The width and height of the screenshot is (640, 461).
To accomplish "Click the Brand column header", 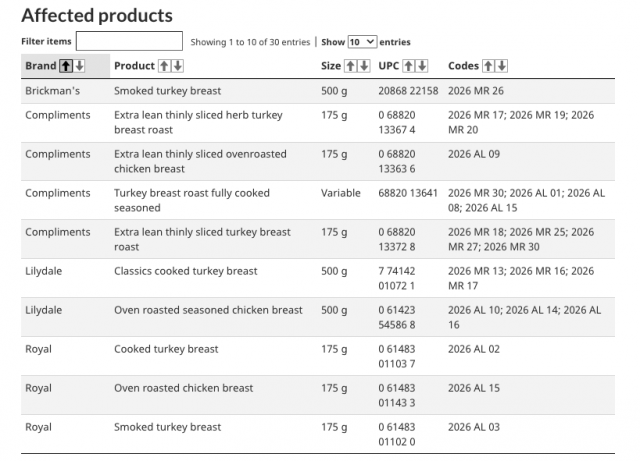I will point(41,66).
